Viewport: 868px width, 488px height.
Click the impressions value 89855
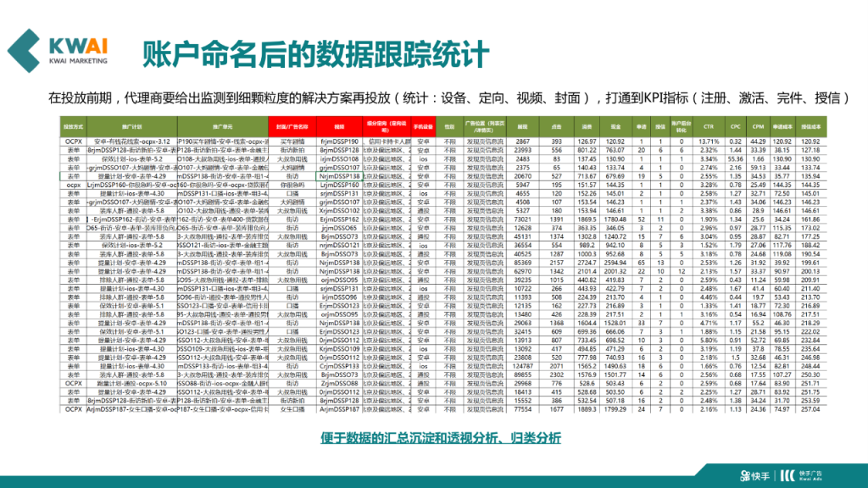click(x=522, y=375)
